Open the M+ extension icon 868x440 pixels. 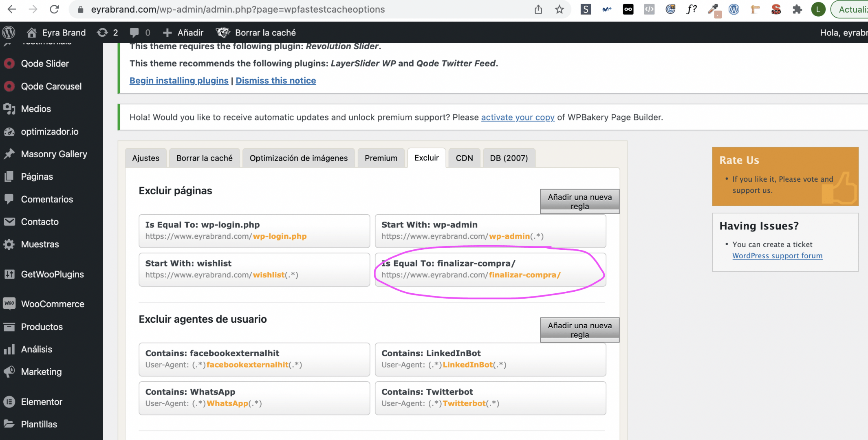[607, 9]
